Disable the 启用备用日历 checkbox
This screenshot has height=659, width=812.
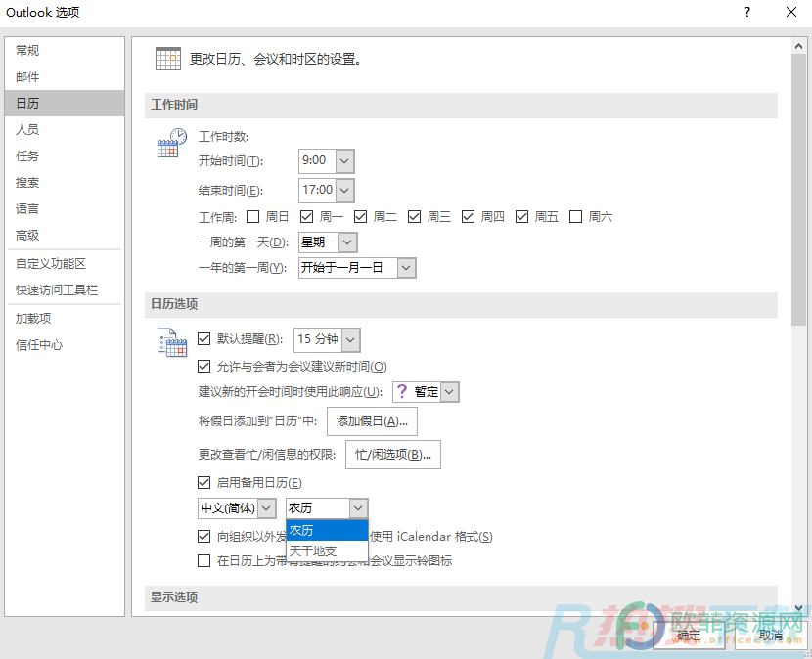coord(204,483)
